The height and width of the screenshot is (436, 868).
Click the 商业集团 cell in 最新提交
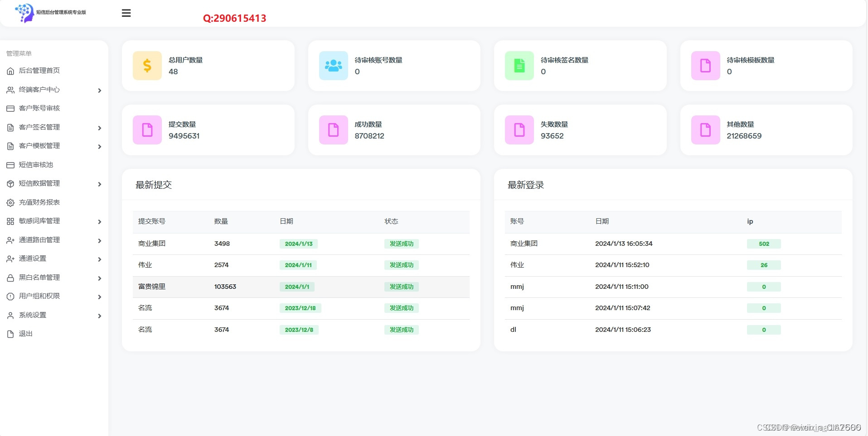(x=152, y=244)
